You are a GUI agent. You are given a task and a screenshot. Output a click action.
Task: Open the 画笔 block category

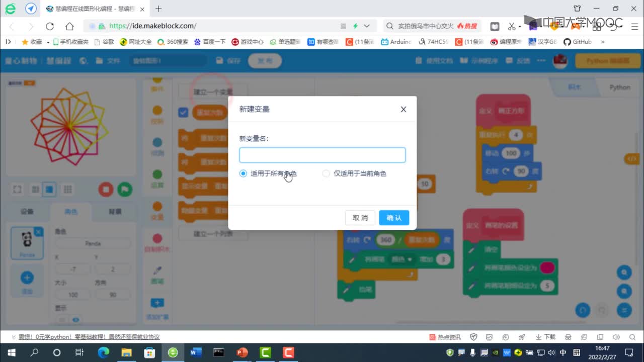point(157,275)
